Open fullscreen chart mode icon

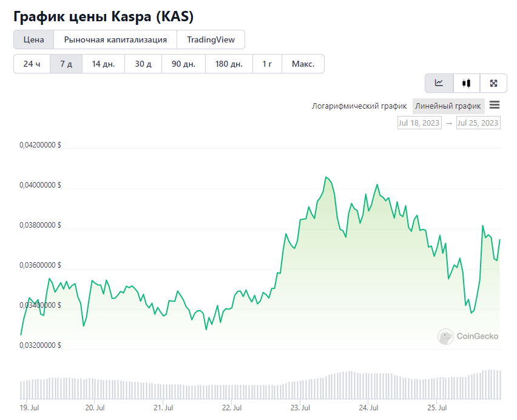tap(493, 83)
